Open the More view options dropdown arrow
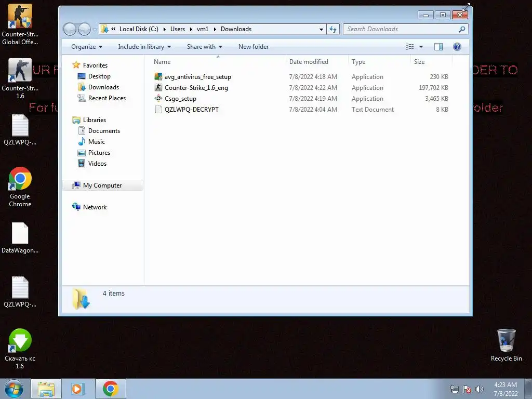Image resolution: width=532 pixels, height=399 pixels. [421, 47]
